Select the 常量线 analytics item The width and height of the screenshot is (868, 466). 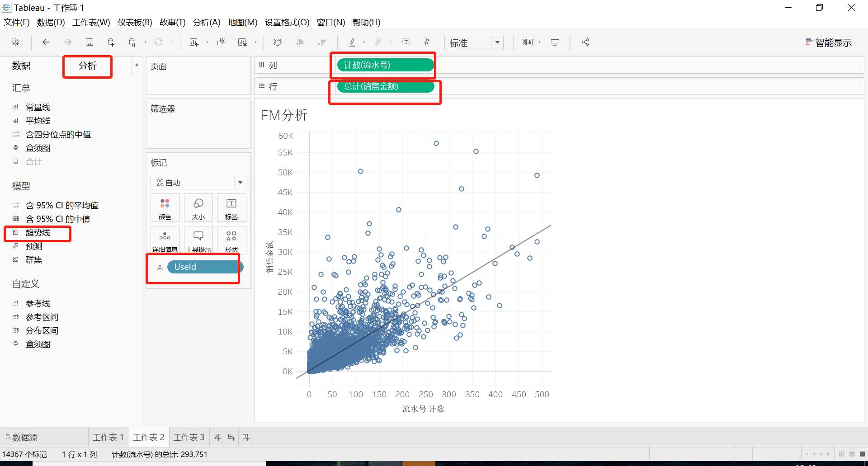coord(38,107)
